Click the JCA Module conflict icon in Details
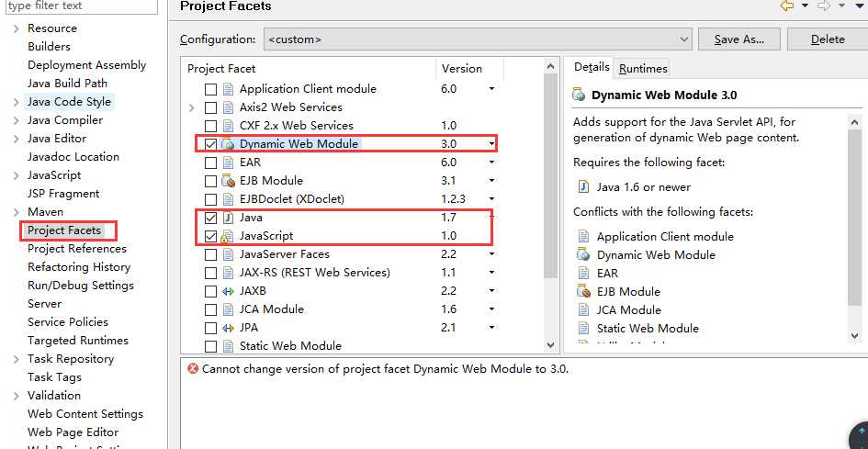 583,309
